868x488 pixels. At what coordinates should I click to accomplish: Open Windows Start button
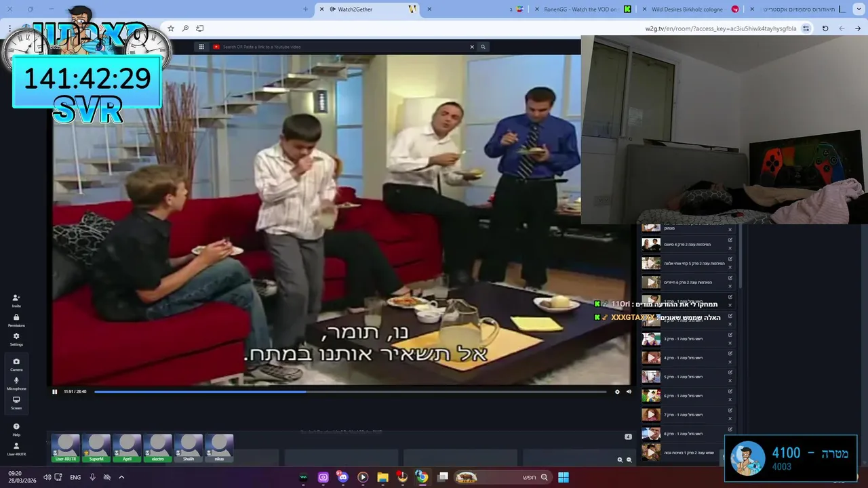(x=564, y=477)
